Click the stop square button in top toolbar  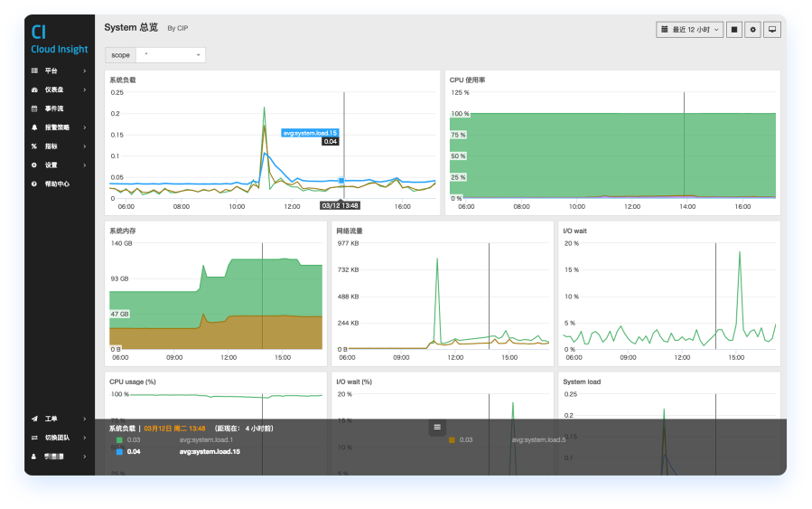coord(735,30)
